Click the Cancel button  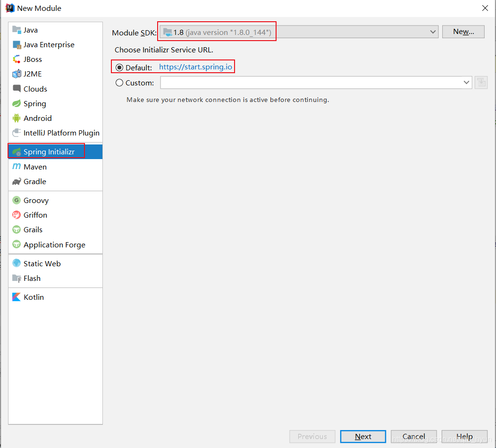tap(413, 436)
